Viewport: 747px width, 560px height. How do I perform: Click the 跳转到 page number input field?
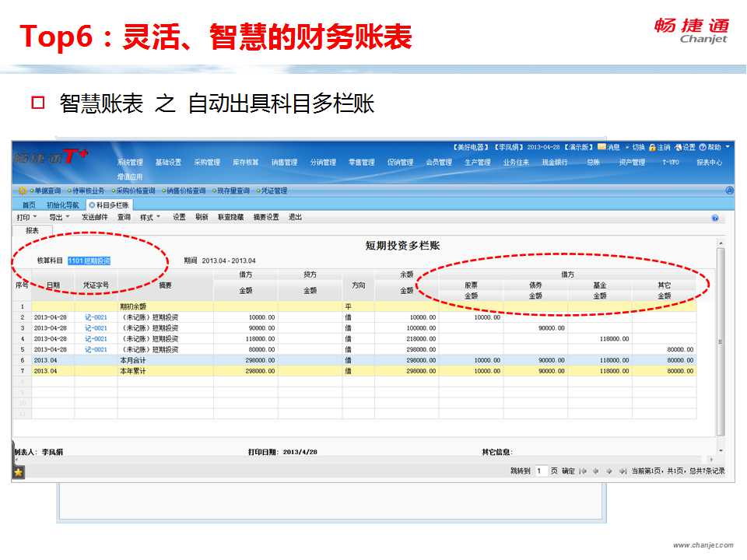click(x=541, y=471)
